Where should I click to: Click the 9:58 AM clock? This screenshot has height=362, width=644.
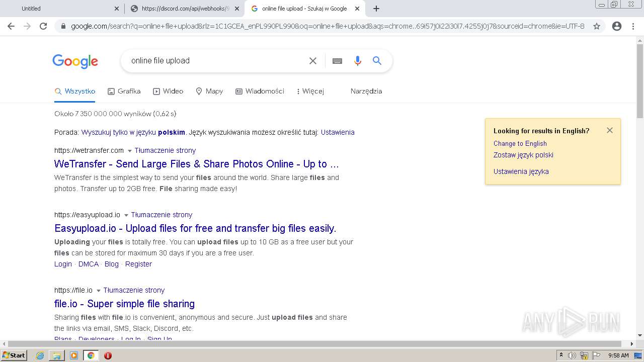tap(618, 355)
